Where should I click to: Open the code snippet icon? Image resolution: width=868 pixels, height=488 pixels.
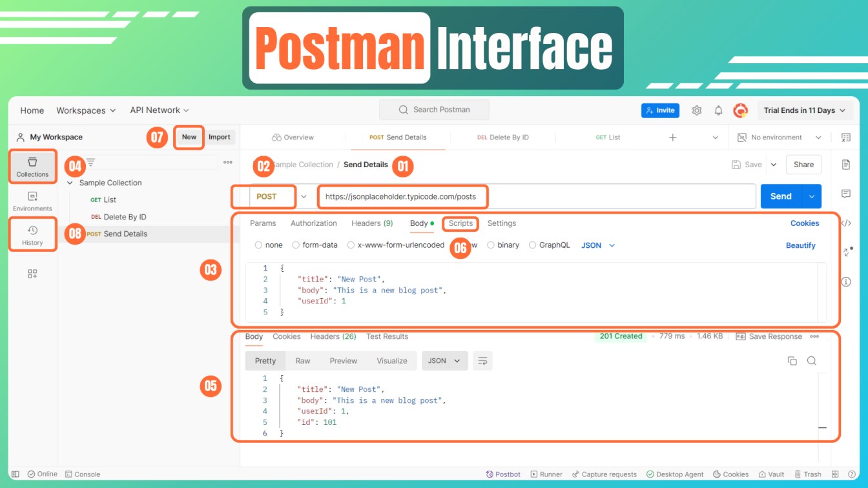point(846,223)
